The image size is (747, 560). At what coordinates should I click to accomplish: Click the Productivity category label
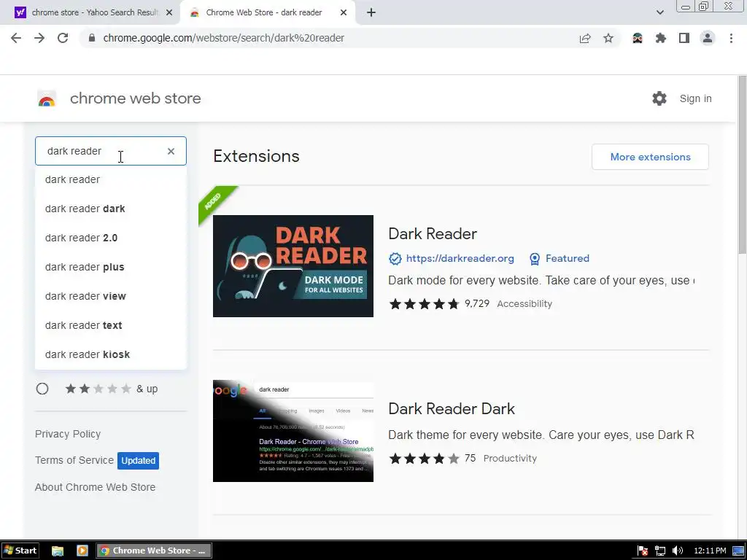[x=510, y=459]
